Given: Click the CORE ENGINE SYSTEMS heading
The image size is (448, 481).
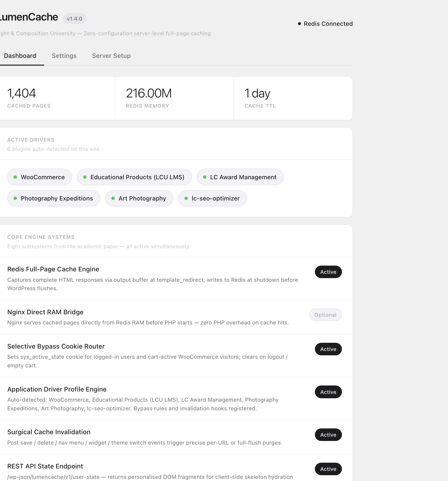Looking at the screenshot, I should (x=41, y=237).
